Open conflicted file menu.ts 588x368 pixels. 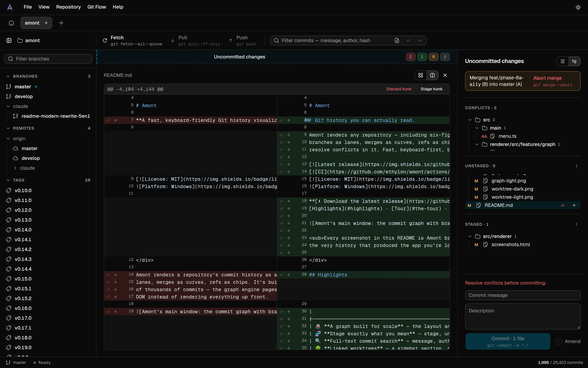pos(507,136)
